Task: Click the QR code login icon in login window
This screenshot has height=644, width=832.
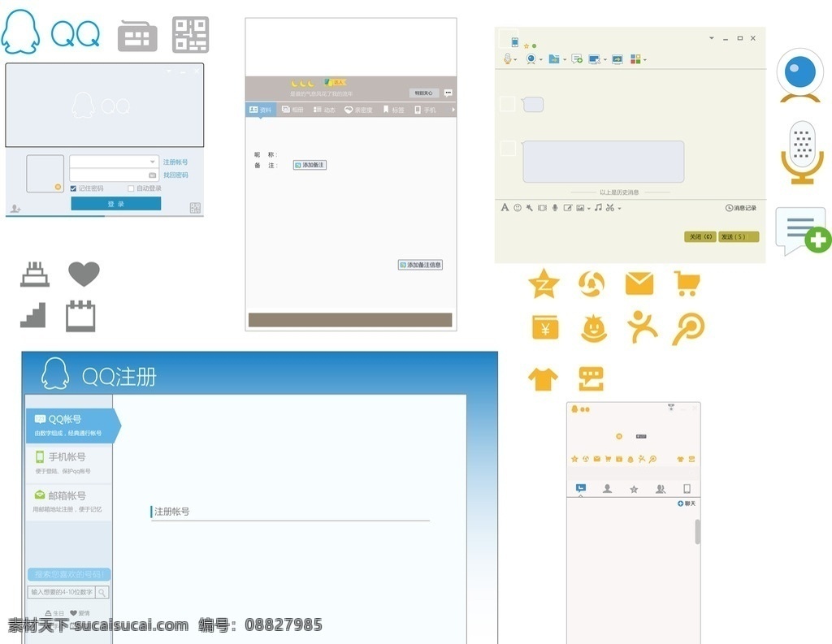Action: (195, 207)
